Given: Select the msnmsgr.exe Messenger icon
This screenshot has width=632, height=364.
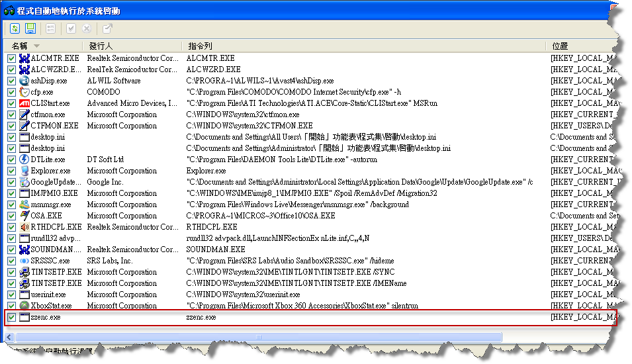Looking at the screenshot, I should tap(24, 205).
